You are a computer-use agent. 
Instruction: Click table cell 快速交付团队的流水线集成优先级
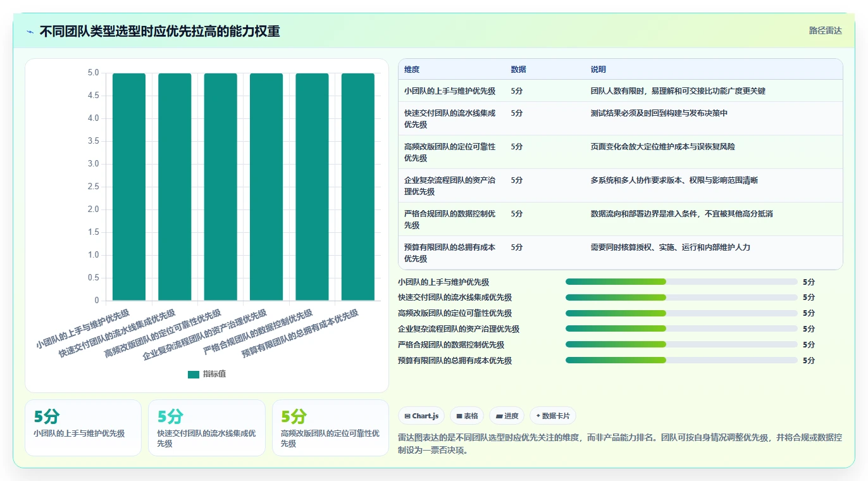coord(450,119)
